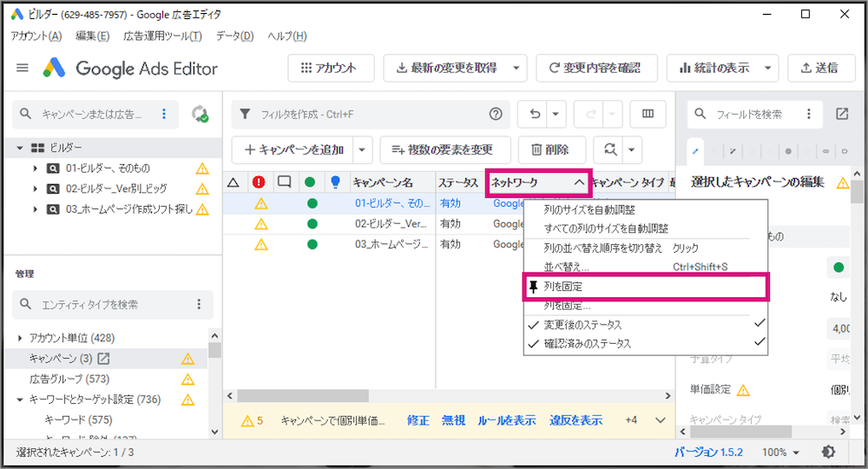
Task: Open the データ(D) menu
Action: click(234, 36)
